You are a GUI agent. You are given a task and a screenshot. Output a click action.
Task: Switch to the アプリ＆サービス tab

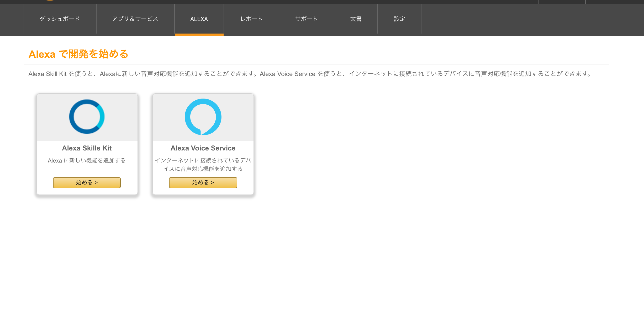(135, 19)
